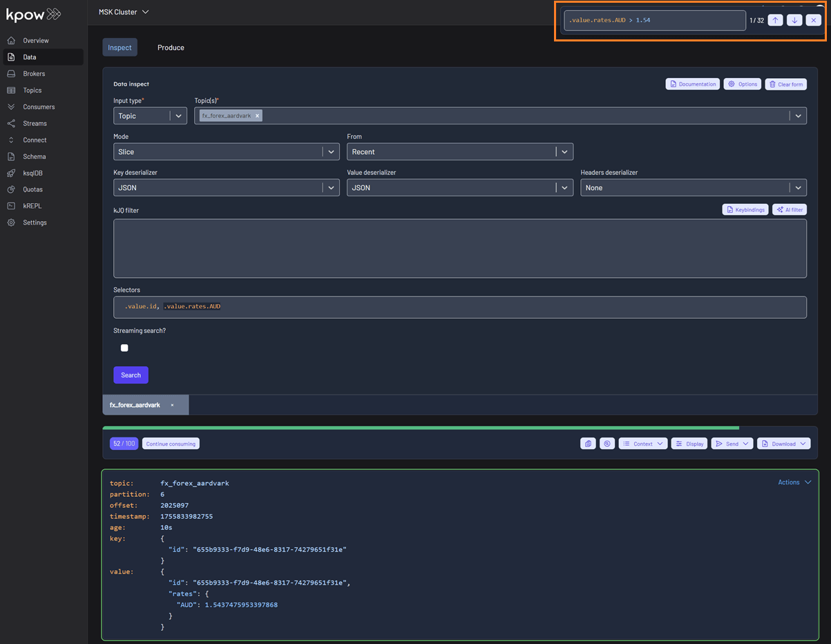Expand the Download dropdown
The width and height of the screenshot is (831, 644).
tap(783, 444)
